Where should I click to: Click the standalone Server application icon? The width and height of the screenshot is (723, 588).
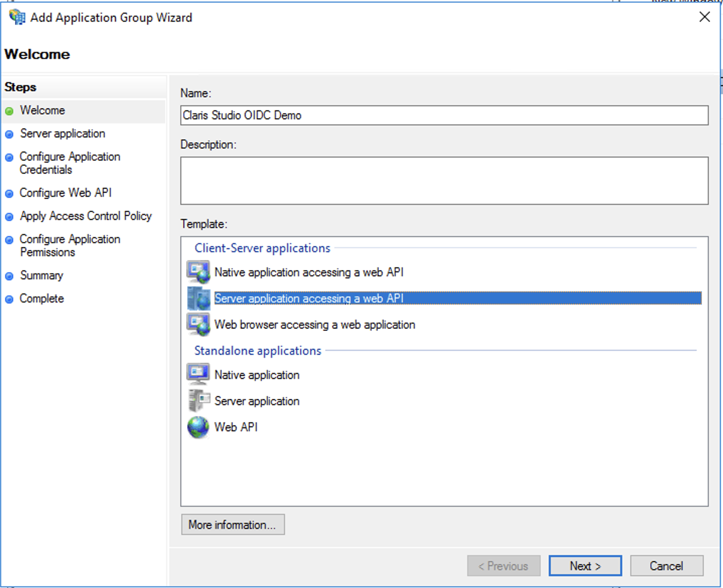[198, 400]
